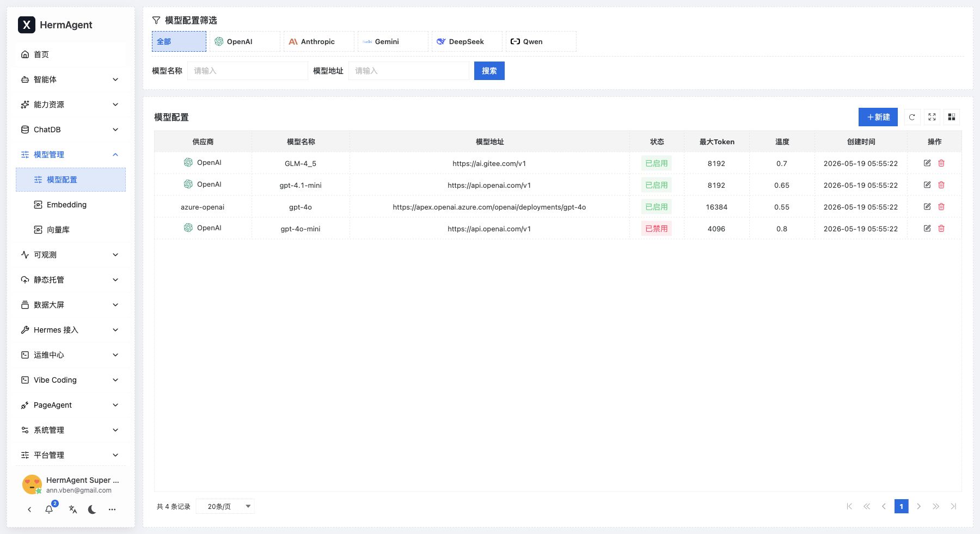Edit the GLM-4_5 model row

point(927,163)
